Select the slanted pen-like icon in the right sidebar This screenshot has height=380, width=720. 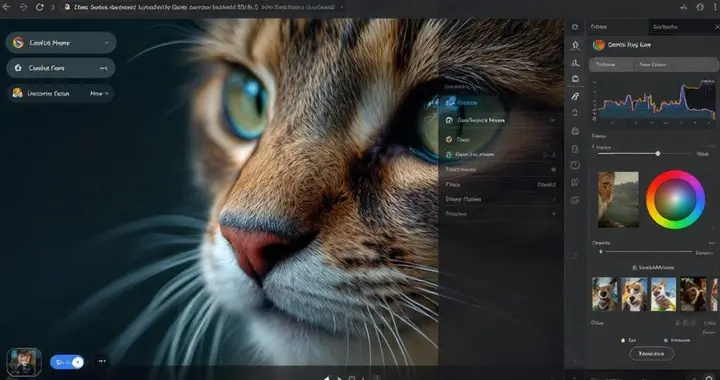[575, 96]
